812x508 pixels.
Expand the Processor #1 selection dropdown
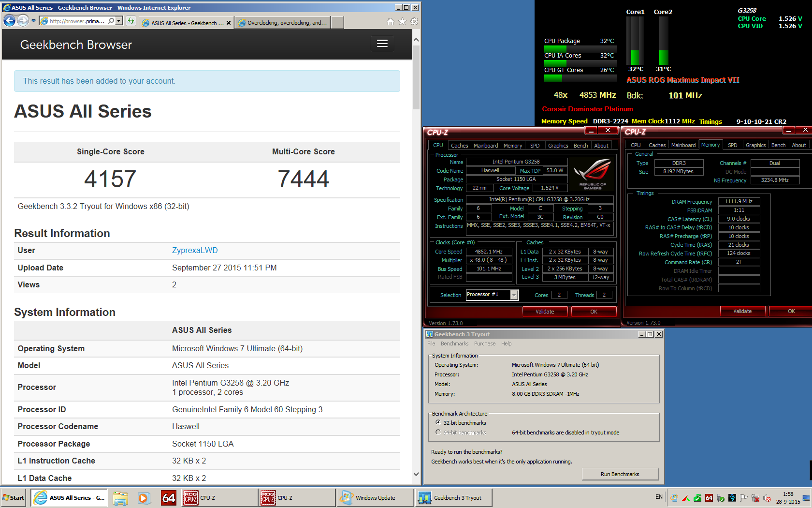pos(514,295)
